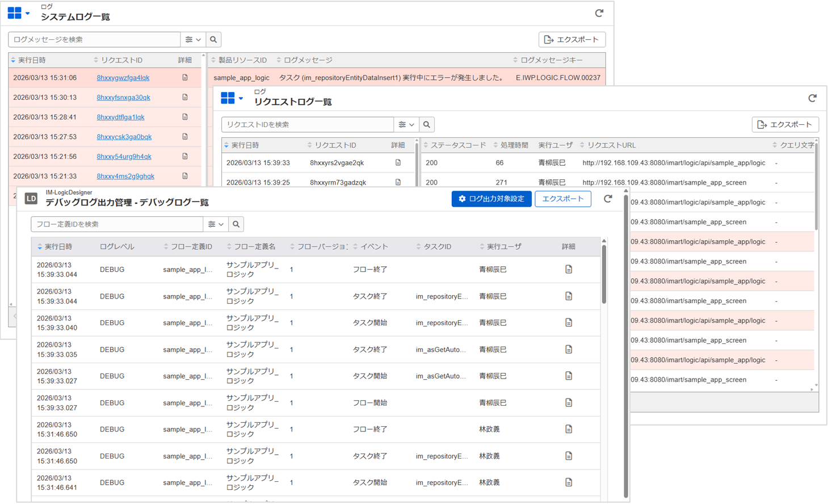Expand request log search filter dropdown
This screenshot has width=828, height=504.
(406, 125)
